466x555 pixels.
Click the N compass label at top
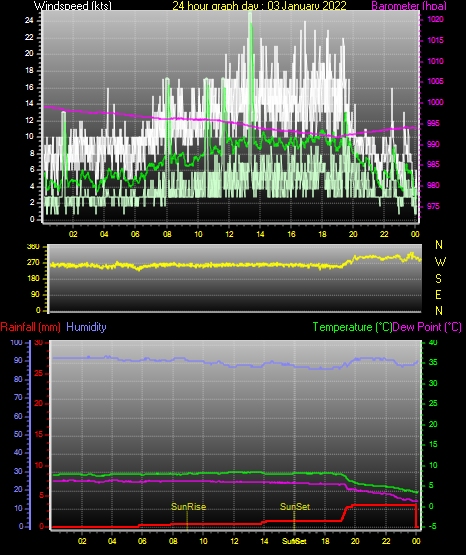click(439, 245)
